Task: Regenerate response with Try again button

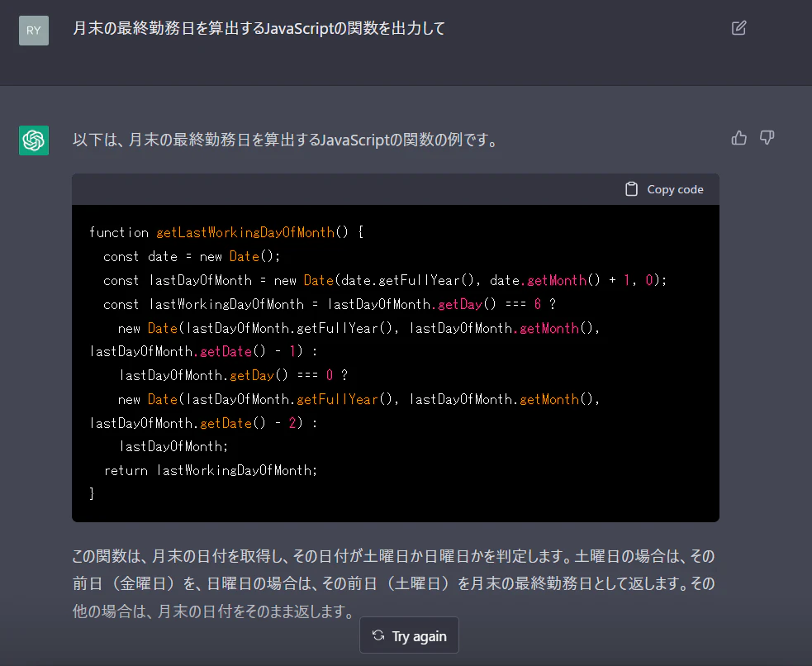Action: click(409, 635)
